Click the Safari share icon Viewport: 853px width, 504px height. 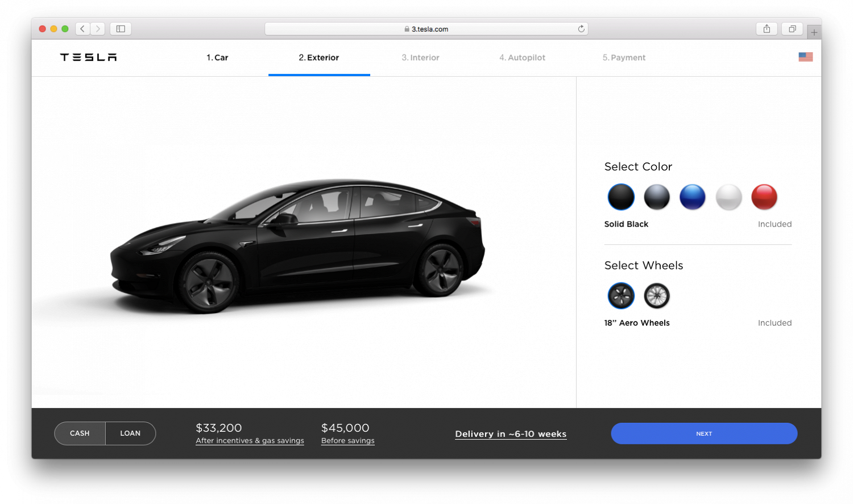pos(767,29)
